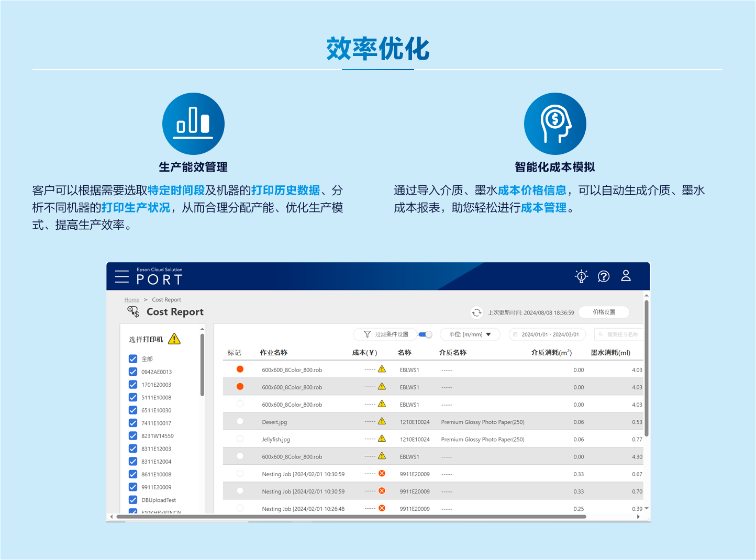Sort by the 墨水消耗(ml) column header

pyautogui.click(x=610, y=353)
